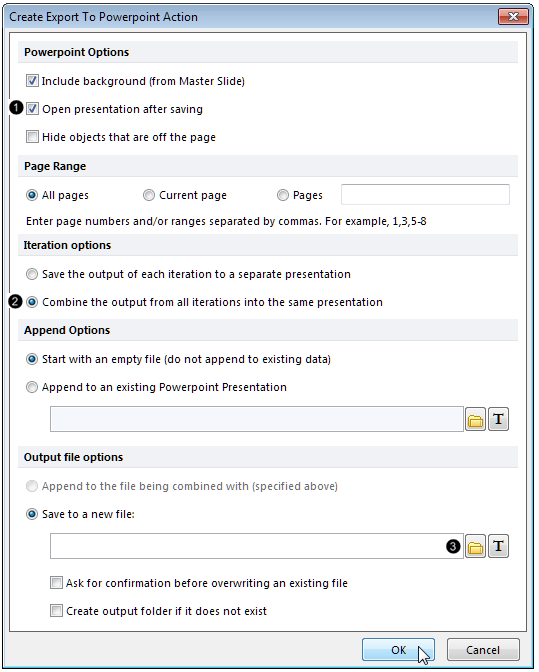Click the Pages number range text field
The image size is (539, 672).
(425, 195)
